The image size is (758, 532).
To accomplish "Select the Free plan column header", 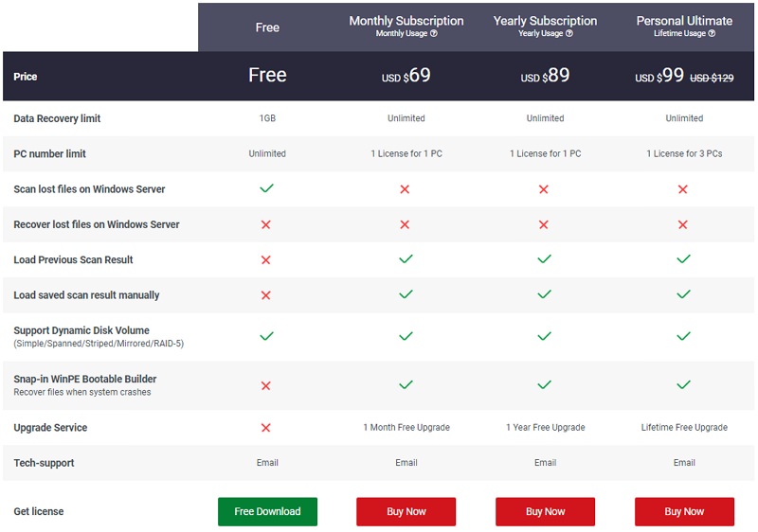I will [x=267, y=27].
